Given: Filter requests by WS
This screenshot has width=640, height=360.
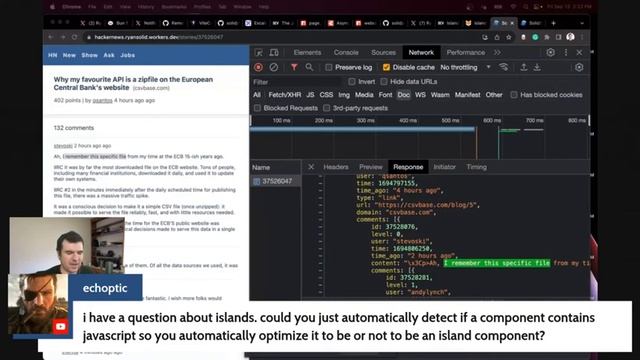Looking at the screenshot, I should pos(420,95).
